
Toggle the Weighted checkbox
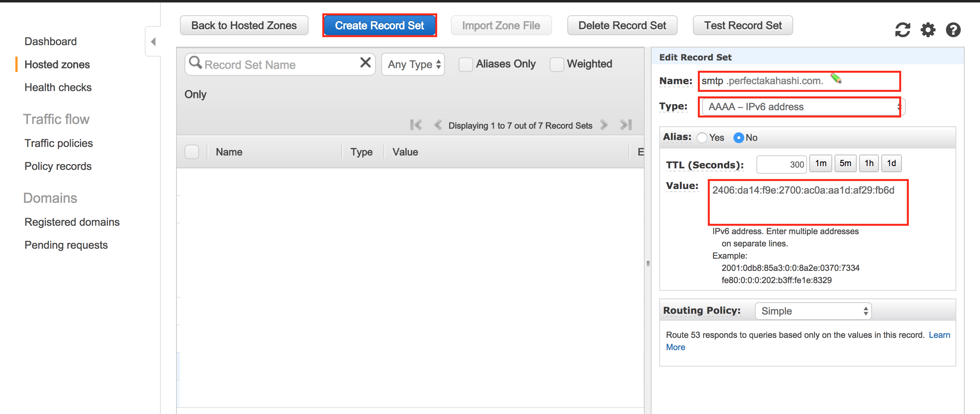pos(557,64)
